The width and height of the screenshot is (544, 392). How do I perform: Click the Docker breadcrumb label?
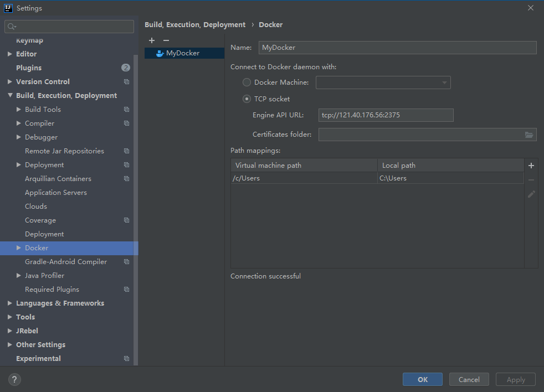pyautogui.click(x=270, y=24)
